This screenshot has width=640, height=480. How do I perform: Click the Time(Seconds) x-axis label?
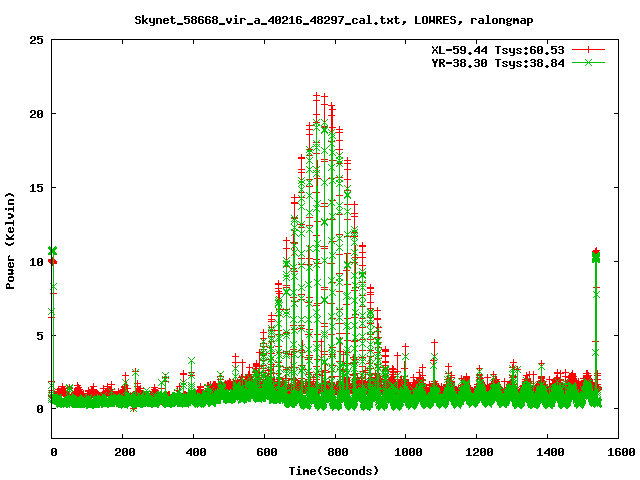click(x=333, y=471)
